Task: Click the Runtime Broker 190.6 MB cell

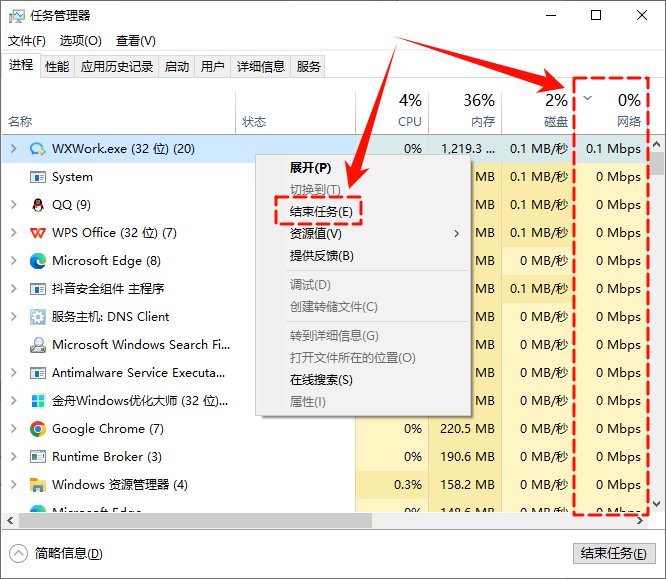Action: coord(465,457)
